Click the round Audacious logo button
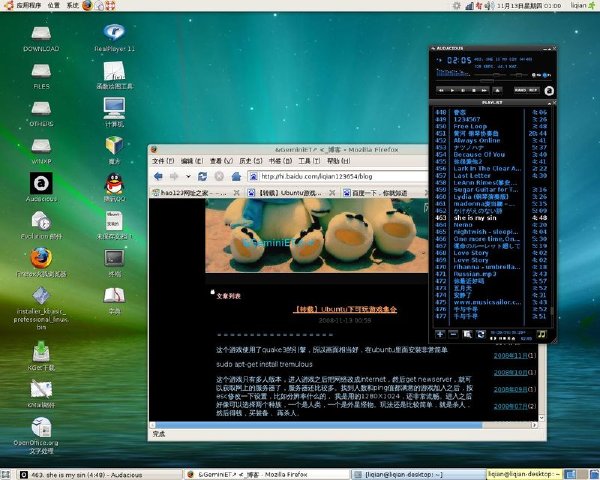Viewport: 600px width, 480px height. coord(549,91)
